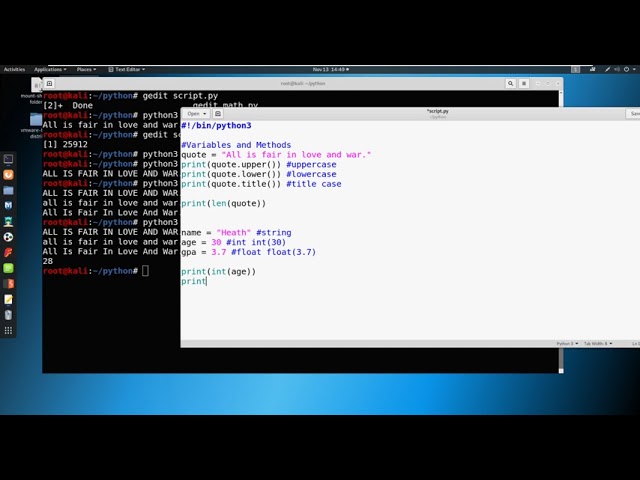Click the pen-shaped tray icon
Viewport: 640px width, 480px height.
point(607,69)
